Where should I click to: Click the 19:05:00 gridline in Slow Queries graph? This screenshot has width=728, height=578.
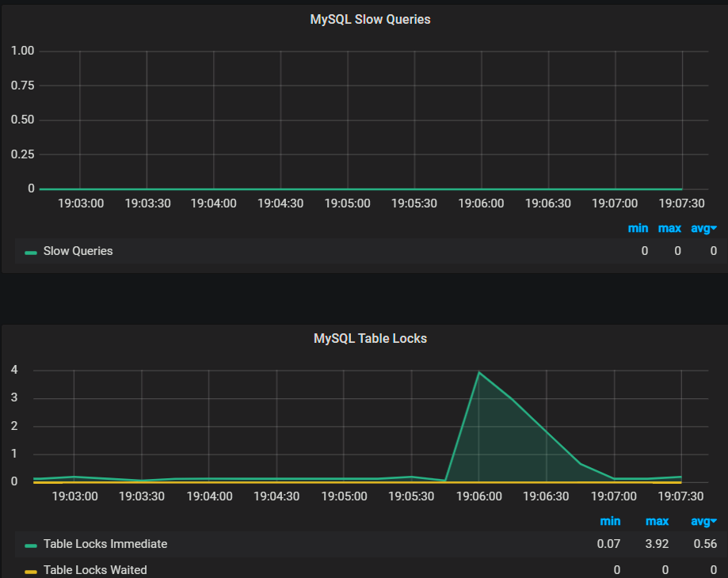tap(348, 120)
